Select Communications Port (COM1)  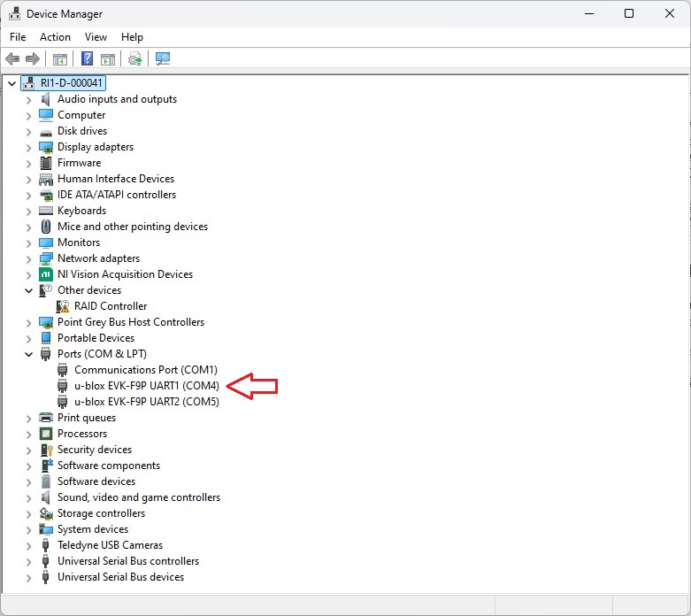(145, 370)
